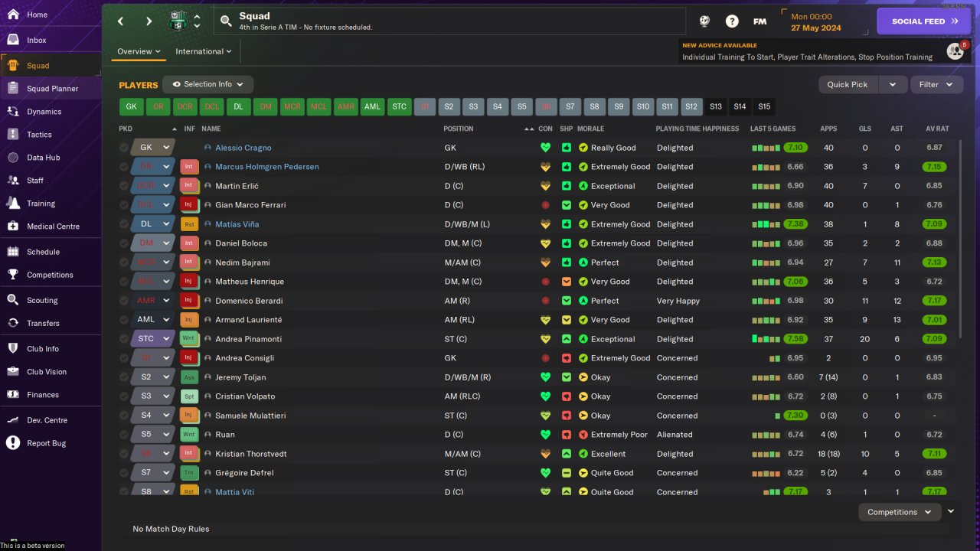Open Club Vision in the sidebar
This screenshot has height=551, width=980.
click(51, 372)
